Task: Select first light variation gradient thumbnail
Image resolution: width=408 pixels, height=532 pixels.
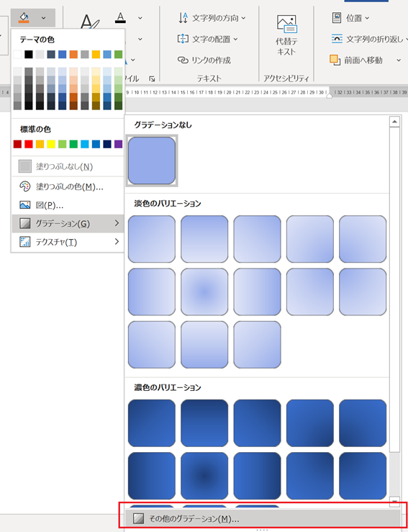Action: pyautogui.click(x=152, y=239)
